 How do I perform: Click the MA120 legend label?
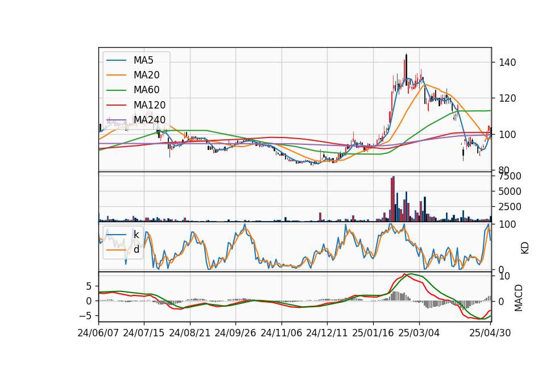(x=150, y=105)
